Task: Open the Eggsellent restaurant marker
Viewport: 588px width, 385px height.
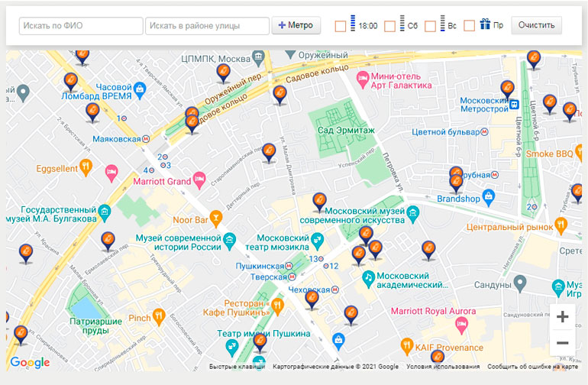Action: (x=86, y=168)
